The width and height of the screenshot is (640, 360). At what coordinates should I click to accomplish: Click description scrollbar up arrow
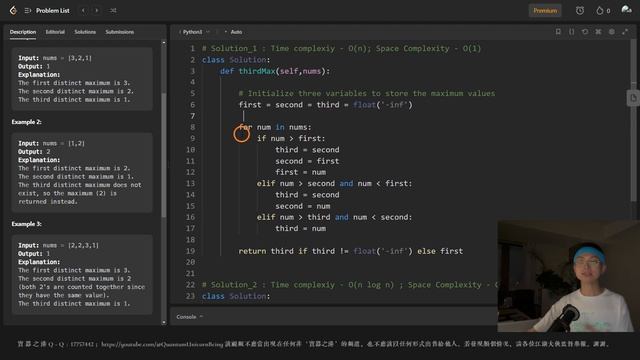point(164,42)
